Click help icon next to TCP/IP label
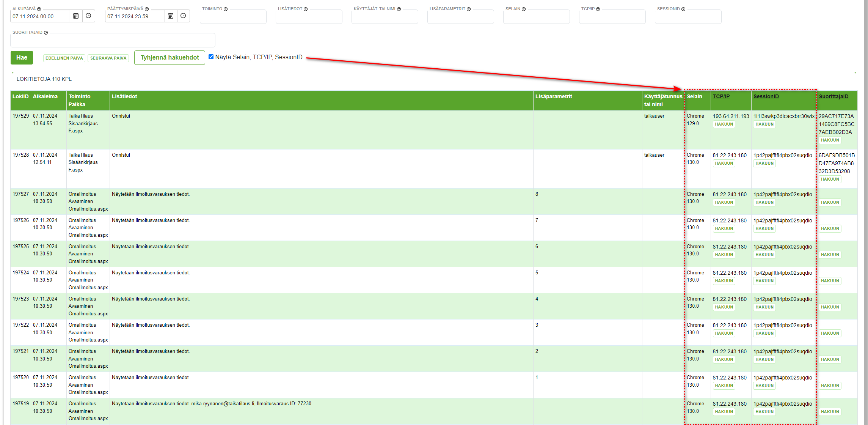The height and width of the screenshot is (425, 868). (598, 9)
